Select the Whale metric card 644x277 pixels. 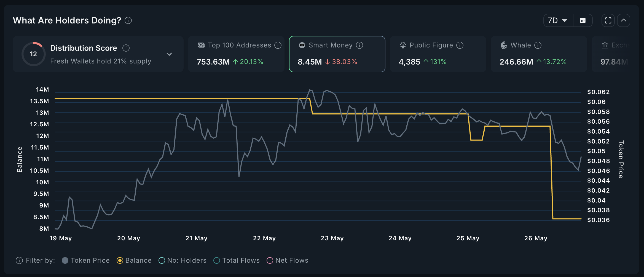[x=539, y=54]
